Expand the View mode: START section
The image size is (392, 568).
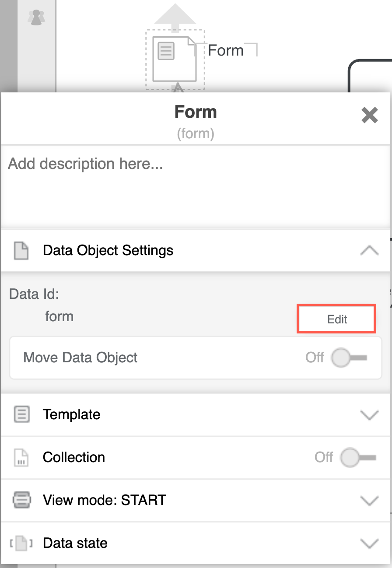coord(369,500)
